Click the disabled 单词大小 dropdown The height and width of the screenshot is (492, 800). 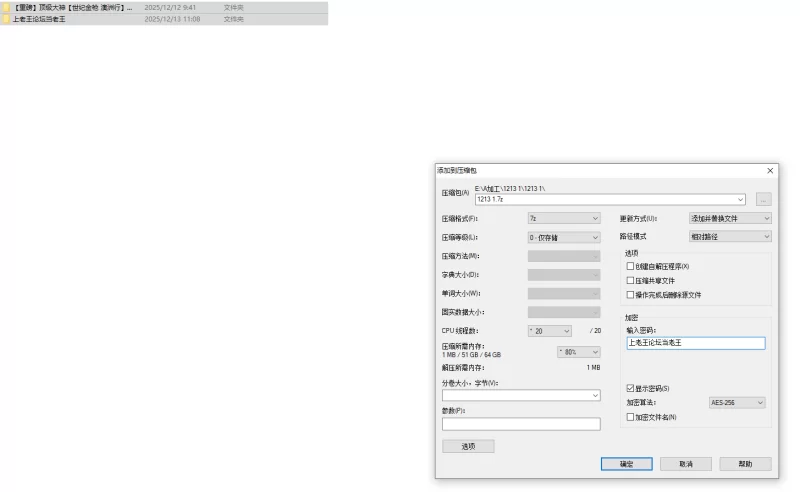pos(564,293)
